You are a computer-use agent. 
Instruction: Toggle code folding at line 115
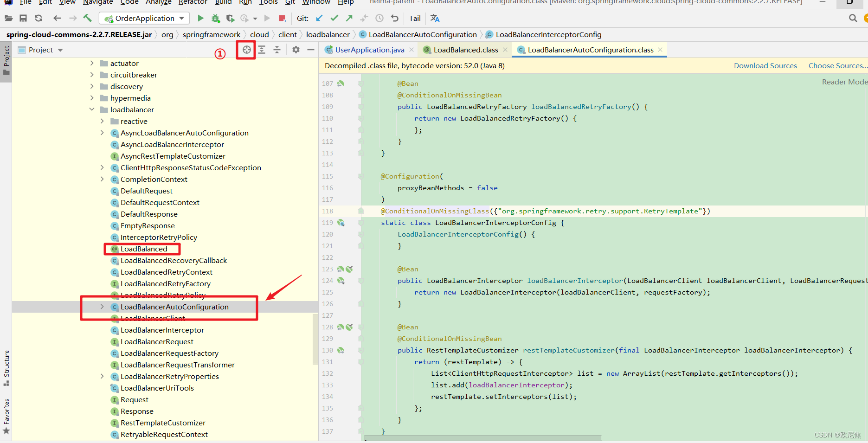pyautogui.click(x=360, y=176)
